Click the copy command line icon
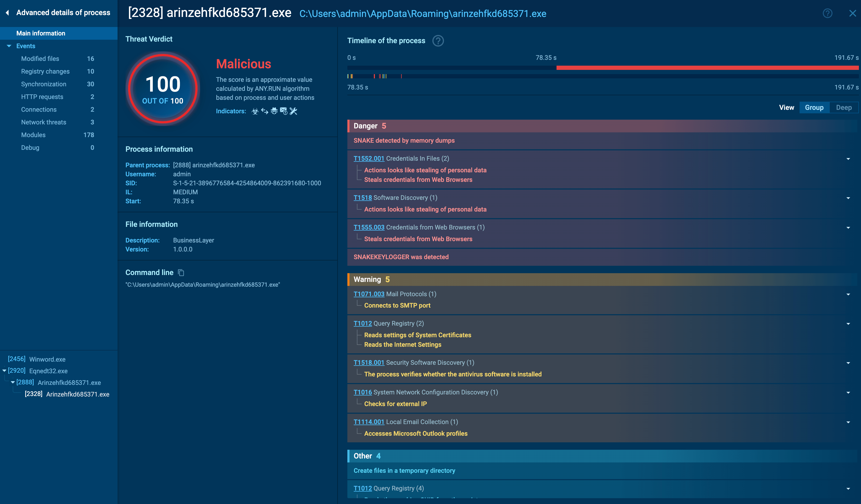 180,272
